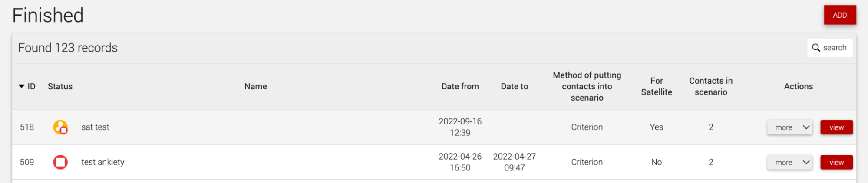This screenshot has width=868, height=183.
Task: Click the orange satellite status icon for sat test
Action: [60, 127]
